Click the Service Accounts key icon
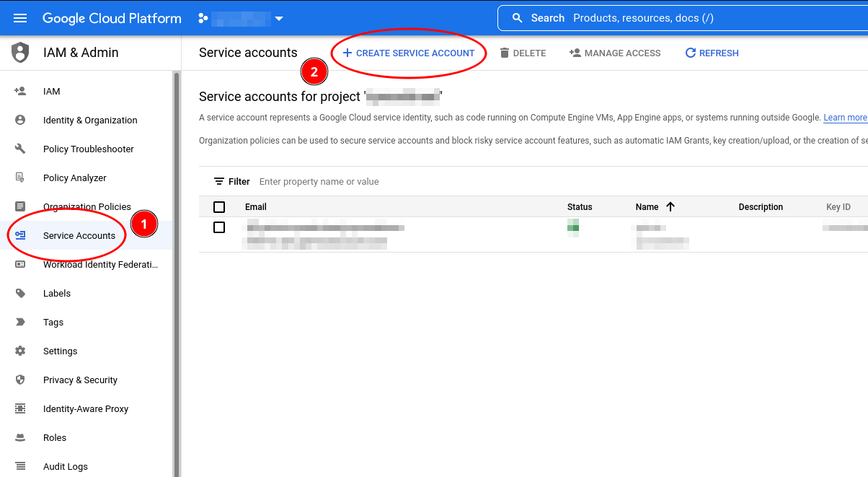 pyautogui.click(x=20, y=235)
